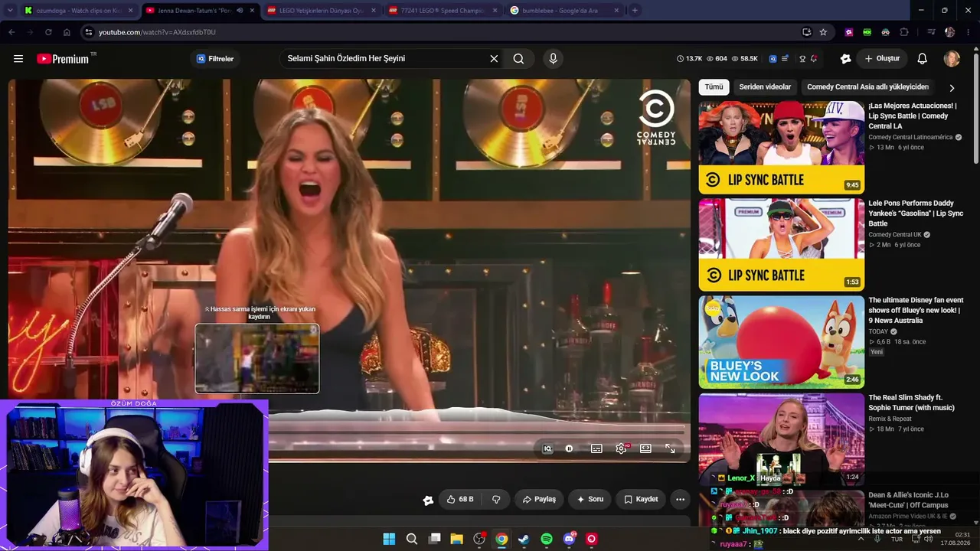Show more filter chips with the arrow
980x551 pixels.
(952, 88)
